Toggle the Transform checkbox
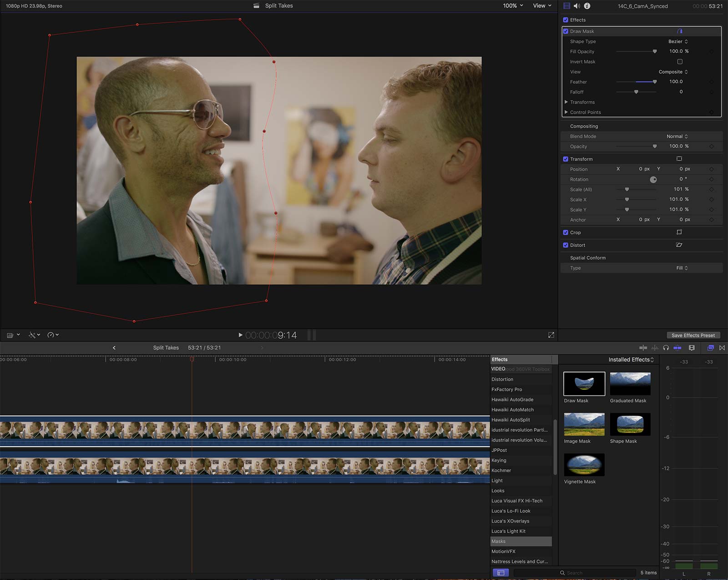This screenshot has width=728, height=580. (x=566, y=159)
